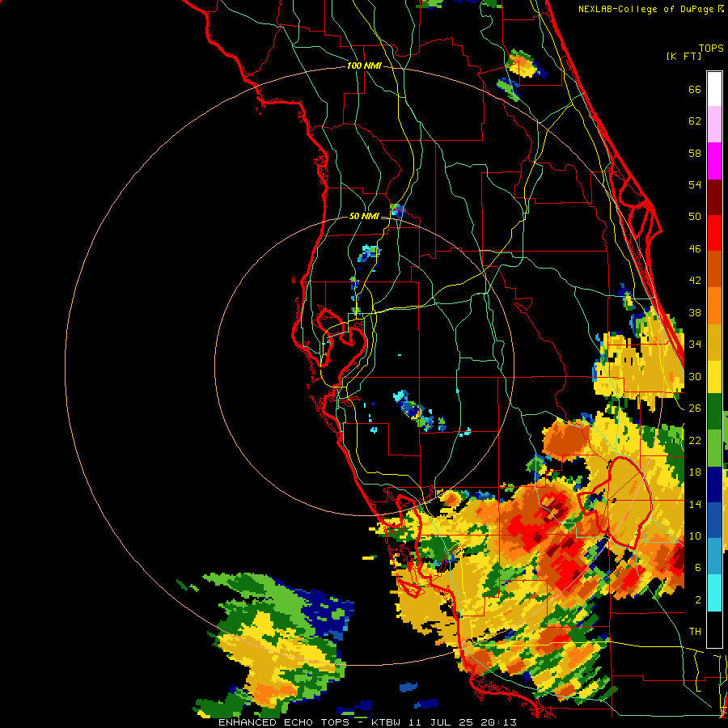Click the cyan 2 kft legend swatch

pyautogui.click(x=714, y=593)
